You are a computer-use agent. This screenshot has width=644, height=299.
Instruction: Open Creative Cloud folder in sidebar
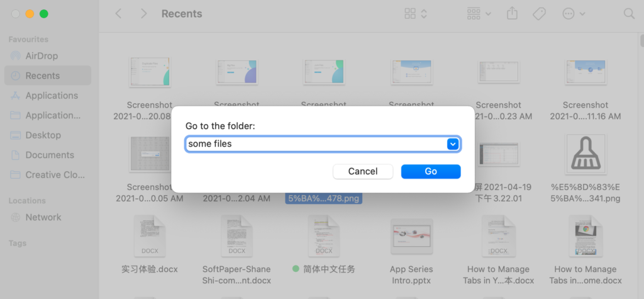[x=52, y=175]
